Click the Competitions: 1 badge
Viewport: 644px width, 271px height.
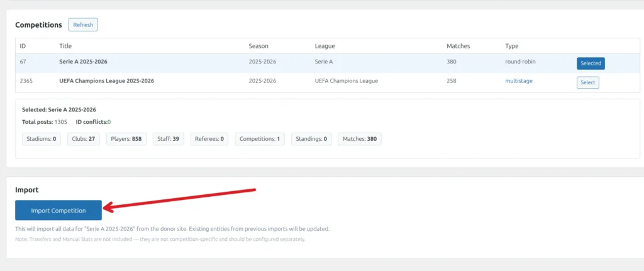click(260, 139)
